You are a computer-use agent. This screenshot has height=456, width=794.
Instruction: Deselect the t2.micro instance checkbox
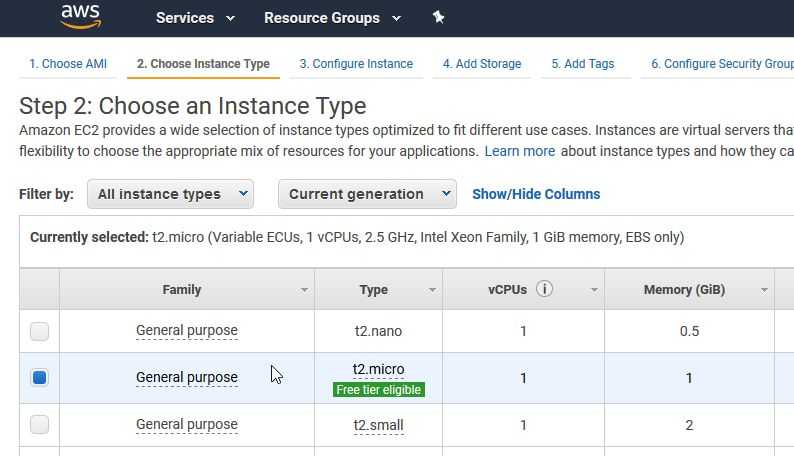point(39,377)
